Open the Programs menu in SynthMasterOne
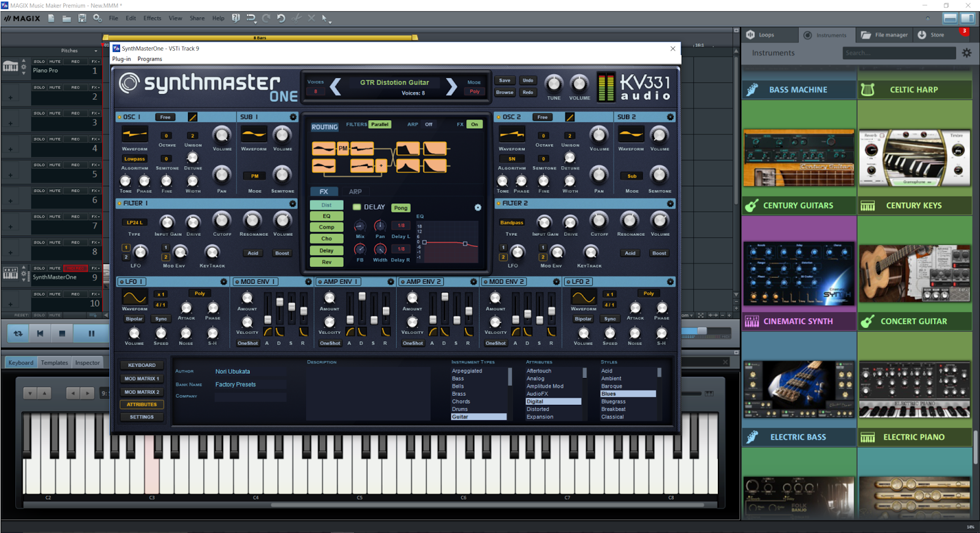 pyautogui.click(x=150, y=59)
